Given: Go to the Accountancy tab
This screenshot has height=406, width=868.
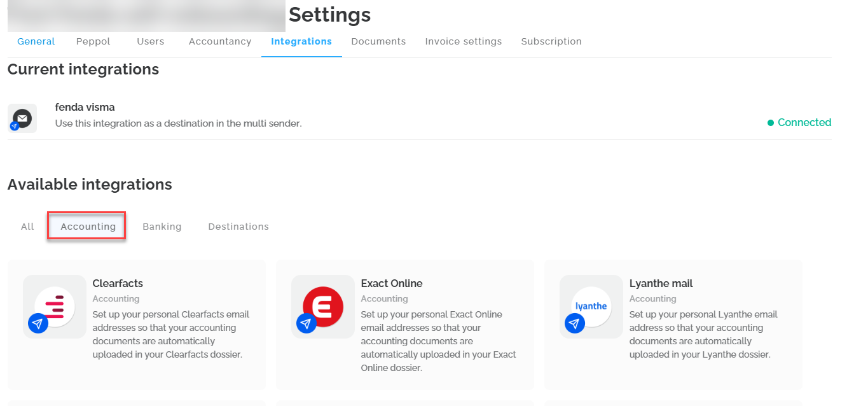Looking at the screenshot, I should pos(220,41).
